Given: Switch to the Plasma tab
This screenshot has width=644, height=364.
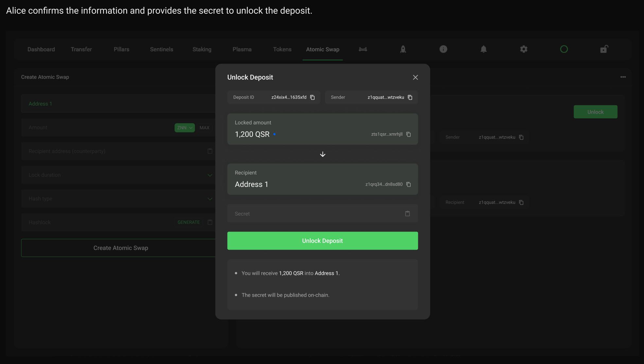Looking at the screenshot, I should click(x=242, y=49).
